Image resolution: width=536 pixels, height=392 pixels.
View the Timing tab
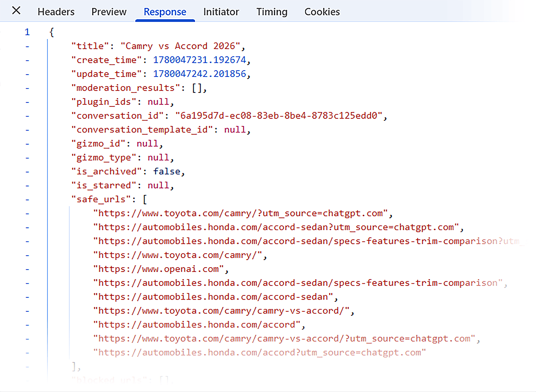pyautogui.click(x=272, y=12)
